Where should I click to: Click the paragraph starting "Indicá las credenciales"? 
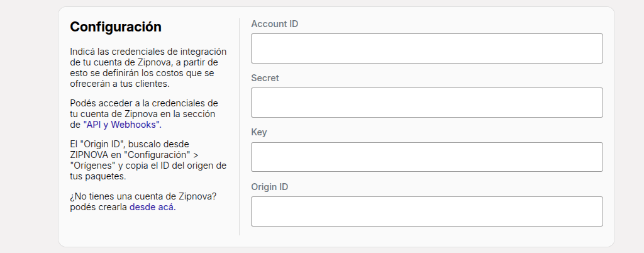(148, 68)
